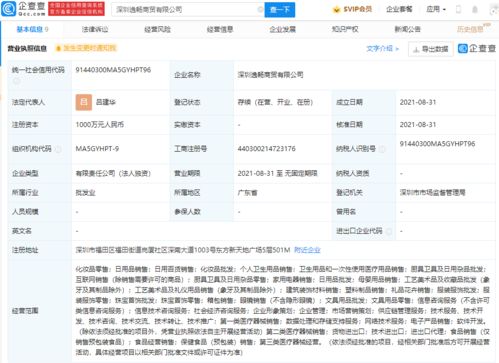Switch to 新闻公告 tab

click(407, 29)
